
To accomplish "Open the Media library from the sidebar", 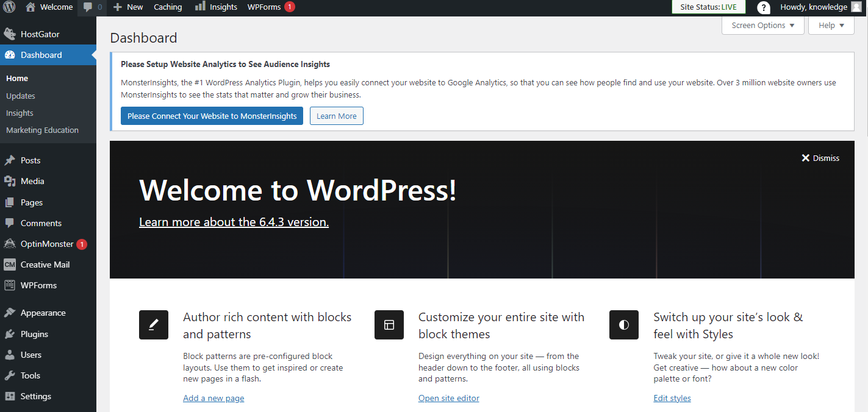I will coord(10,181).
